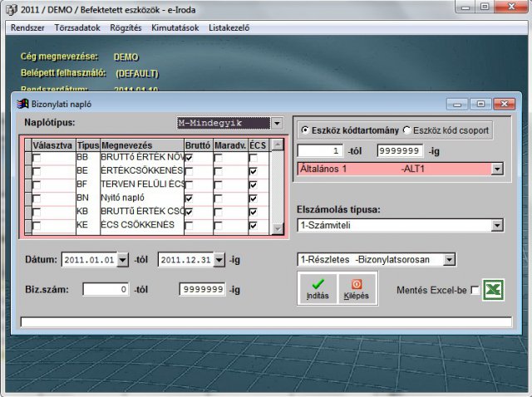
Task: Click the Indítás green checkmark button
Action: [318, 289]
